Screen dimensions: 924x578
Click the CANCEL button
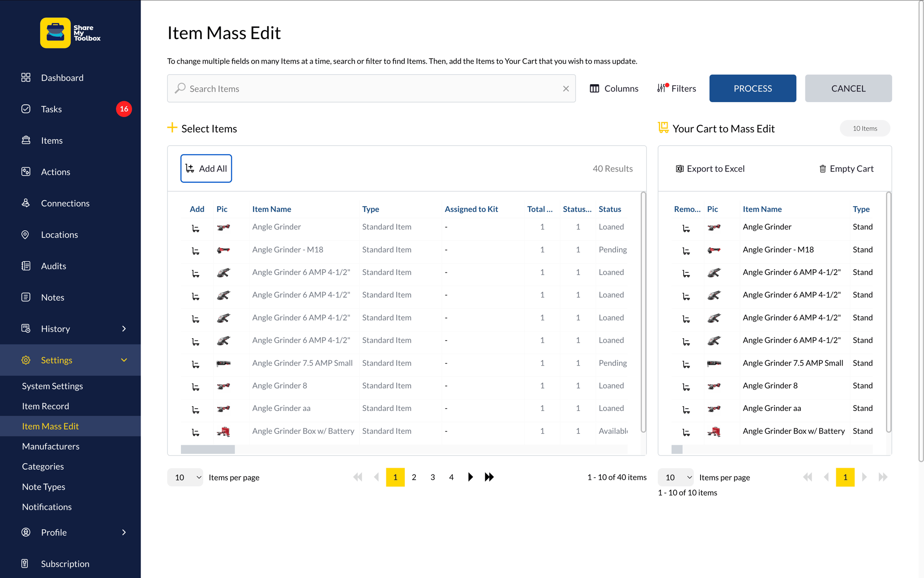848,88
